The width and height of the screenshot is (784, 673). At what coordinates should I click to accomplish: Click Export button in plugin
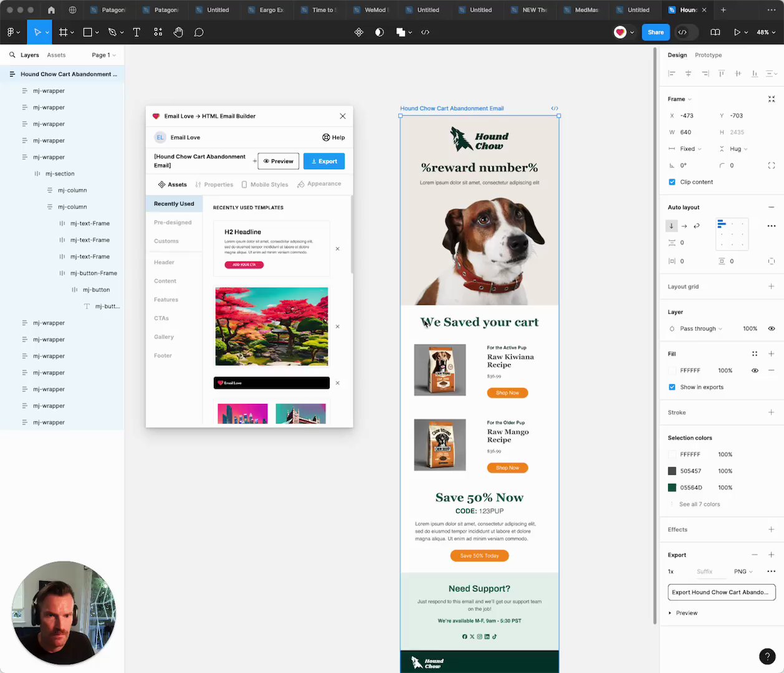tap(324, 161)
